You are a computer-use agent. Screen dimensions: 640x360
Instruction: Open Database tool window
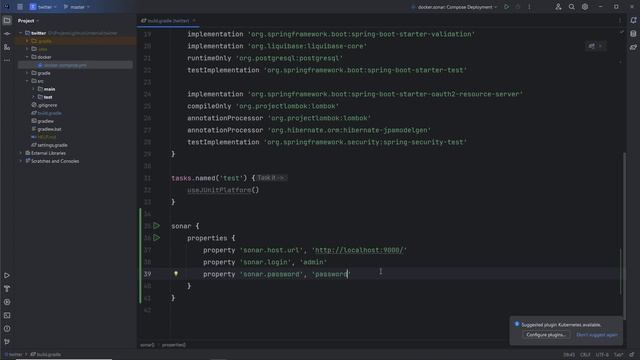click(x=633, y=34)
